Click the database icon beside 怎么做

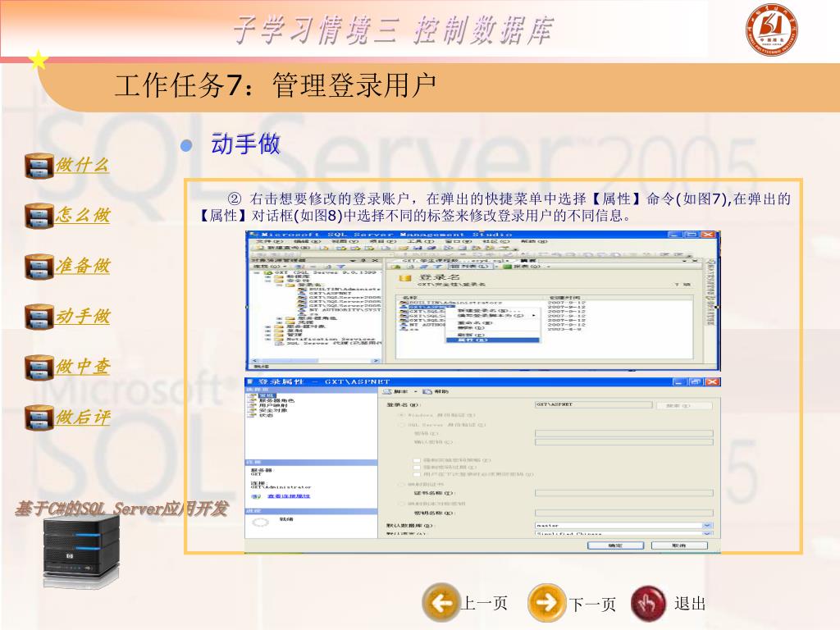coord(39,216)
